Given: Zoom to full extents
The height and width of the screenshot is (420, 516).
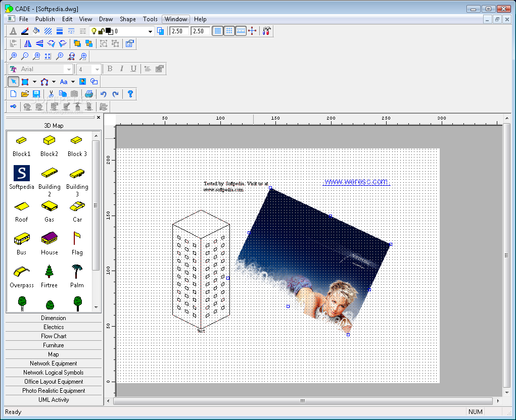Looking at the screenshot, I should coord(48,56).
